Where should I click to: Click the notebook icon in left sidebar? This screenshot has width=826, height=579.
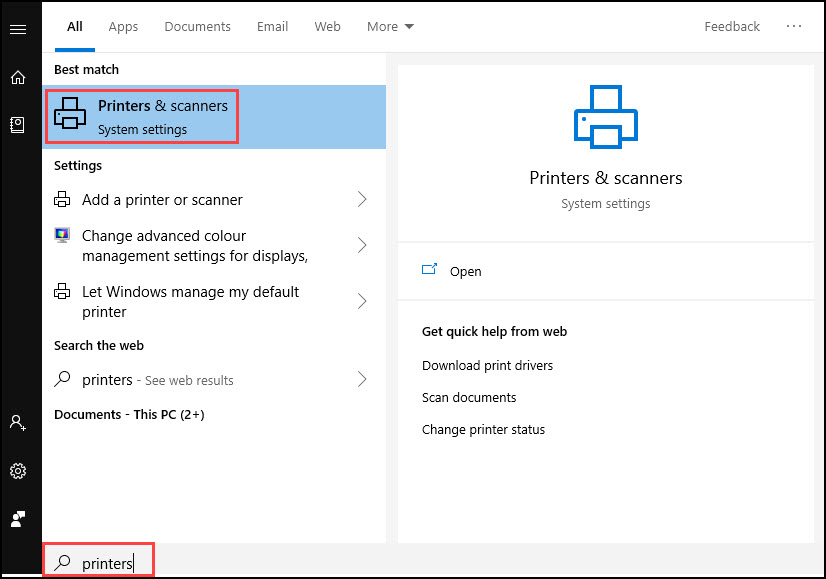[x=17, y=125]
